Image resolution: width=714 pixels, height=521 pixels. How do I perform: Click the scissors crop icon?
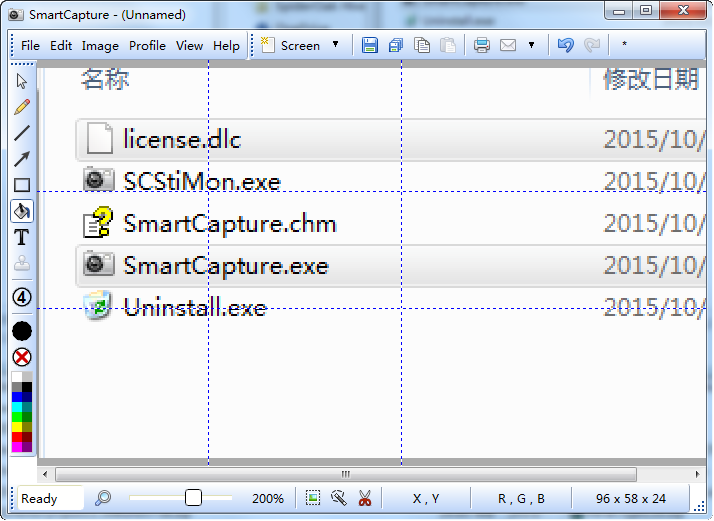pos(364,498)
